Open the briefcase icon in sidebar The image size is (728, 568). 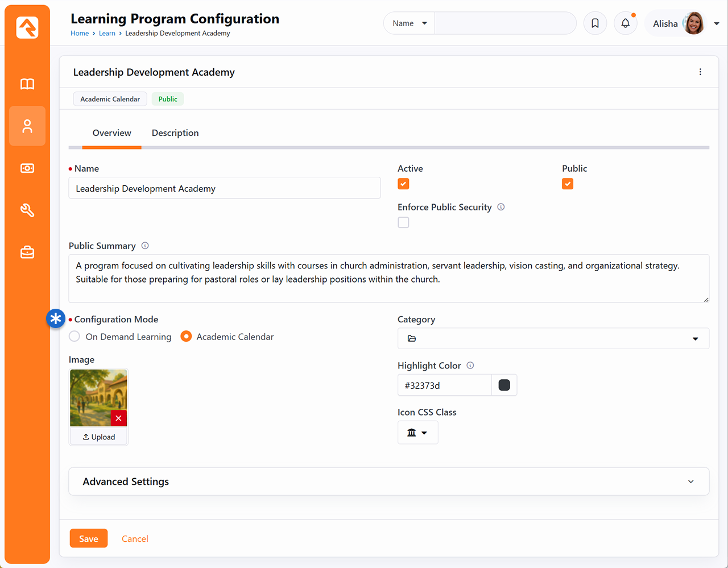tap(27, 252)
